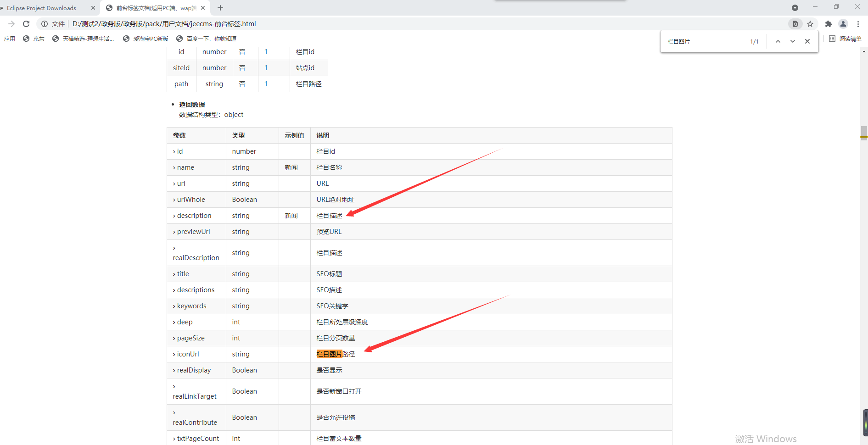Screen dimensions: 868x445
Task: Click the path cell in top table
Action: coord(181,84)
